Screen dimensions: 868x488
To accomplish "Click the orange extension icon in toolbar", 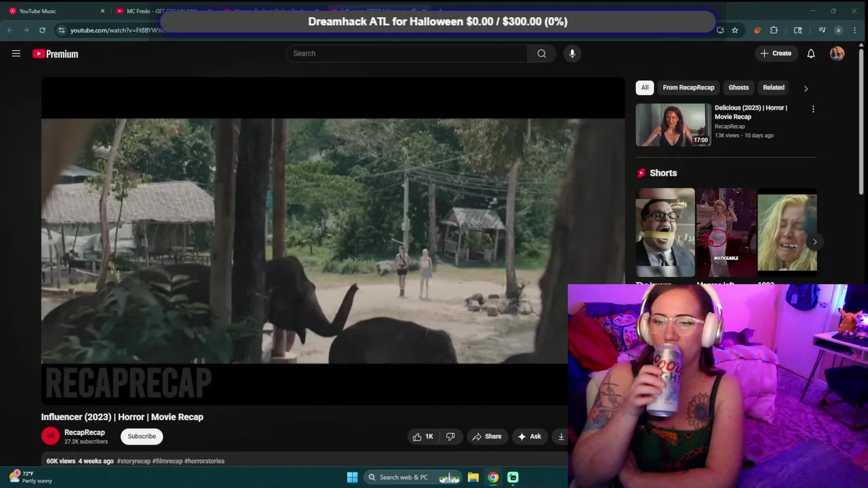I will pyautogui.click(x=757, y=30).
